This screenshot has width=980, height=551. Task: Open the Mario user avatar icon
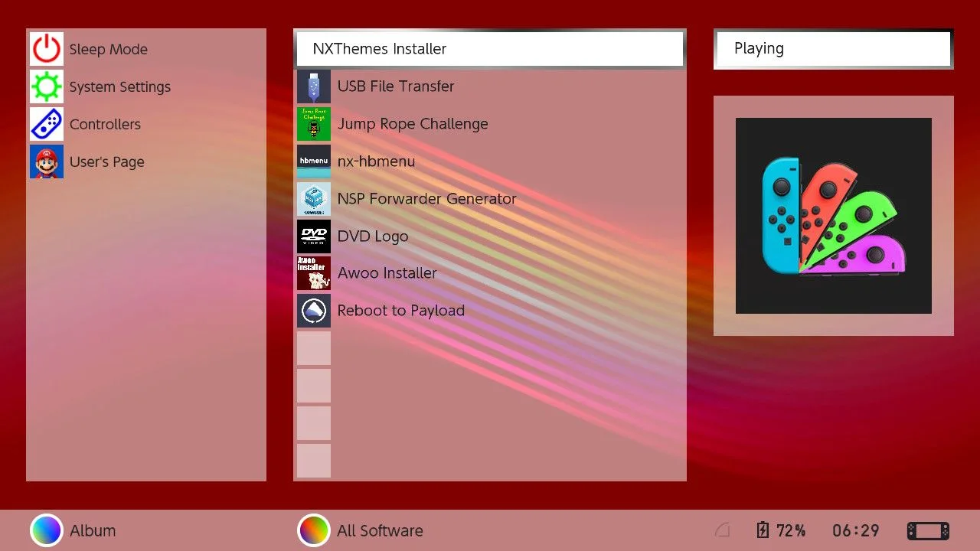click(x=47, y=161)
